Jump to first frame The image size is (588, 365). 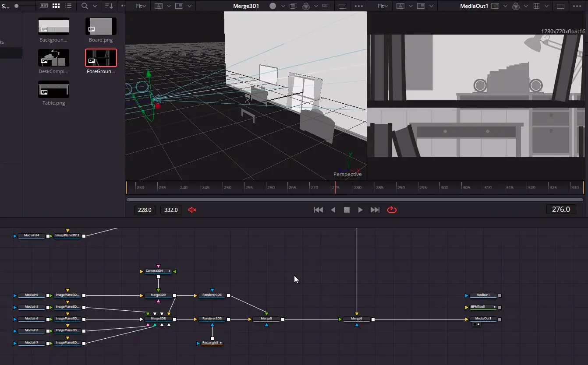coord(319,210)
